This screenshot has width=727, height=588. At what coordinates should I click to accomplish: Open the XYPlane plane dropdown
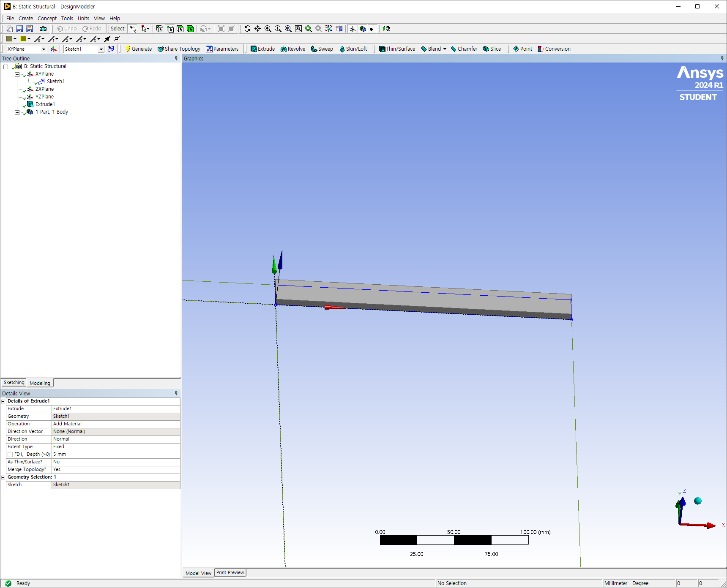pyautogui.click(x=43, y=49)
